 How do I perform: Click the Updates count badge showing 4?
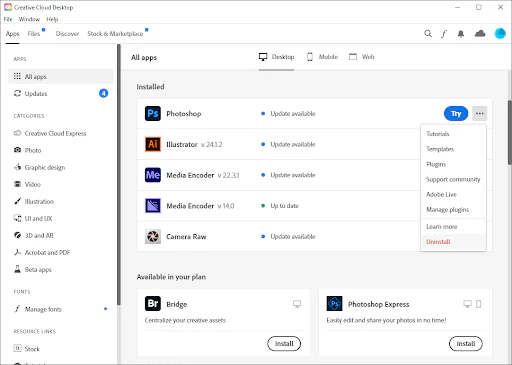pyautogui.click(x=104, y=93)
